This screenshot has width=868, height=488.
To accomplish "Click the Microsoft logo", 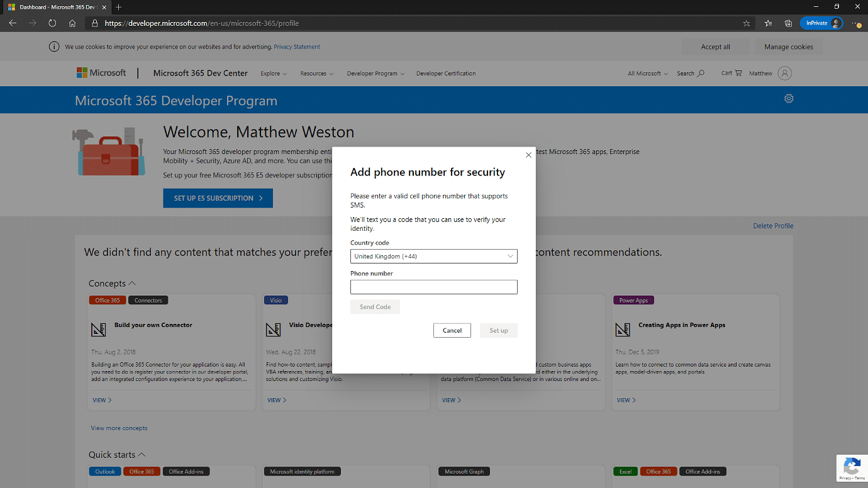I will [101, 73].
